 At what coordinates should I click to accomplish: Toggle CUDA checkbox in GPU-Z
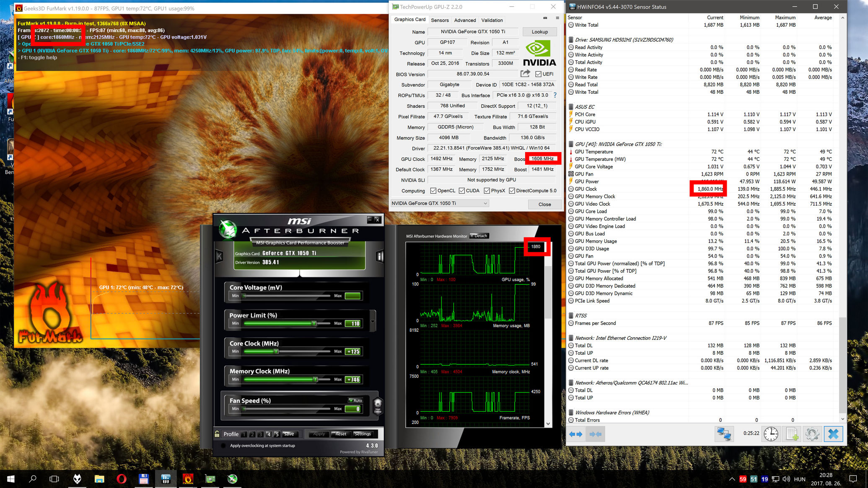(462, 191)
